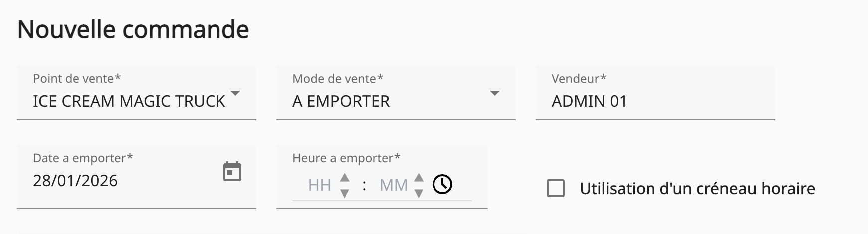The width and height of the screenshot is (868, 234).
Task: Expand the Point de vente dropdown arrow
Action: 235,93
